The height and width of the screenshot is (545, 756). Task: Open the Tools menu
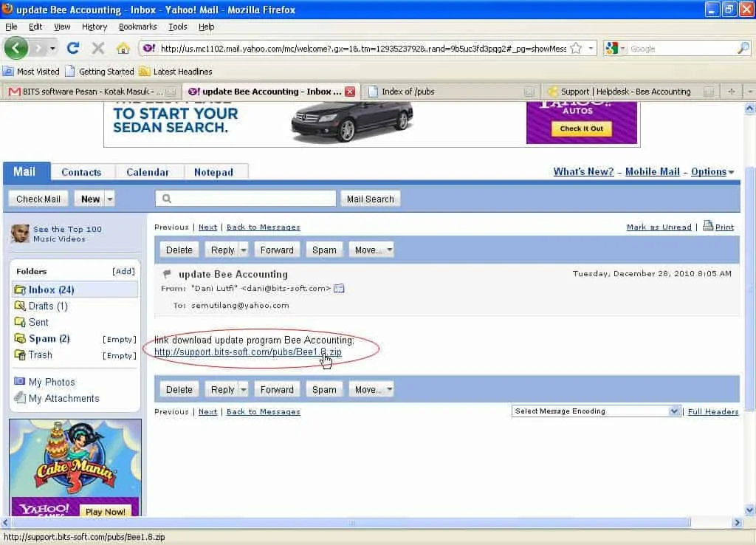[x=177, y=27]
